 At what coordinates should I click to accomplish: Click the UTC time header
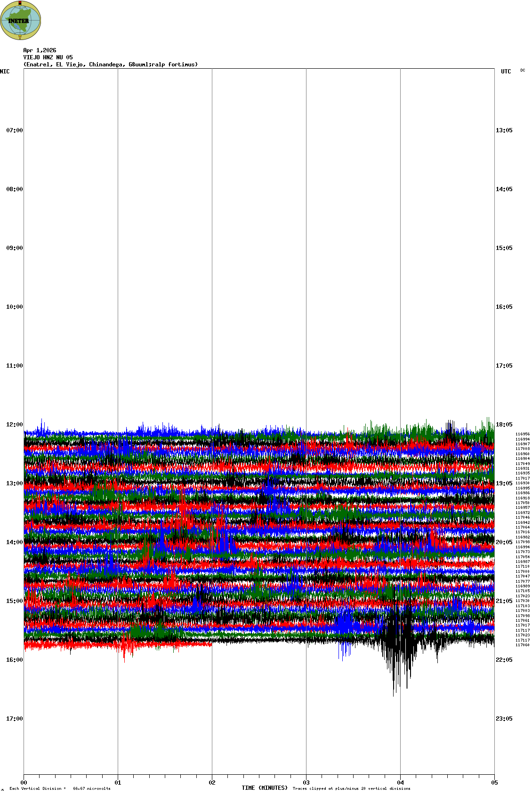(506, 72)
